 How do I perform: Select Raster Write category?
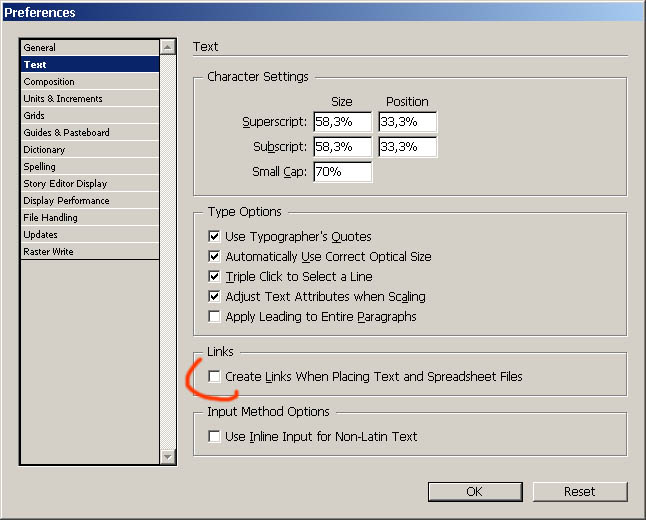[x=90, y=251]
